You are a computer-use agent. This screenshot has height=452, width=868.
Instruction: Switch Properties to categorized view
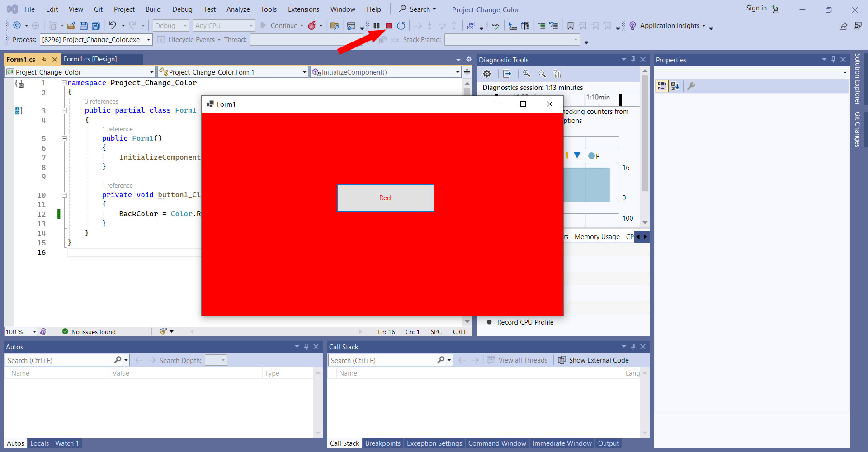pyautogui.click(x=662, y=86)
